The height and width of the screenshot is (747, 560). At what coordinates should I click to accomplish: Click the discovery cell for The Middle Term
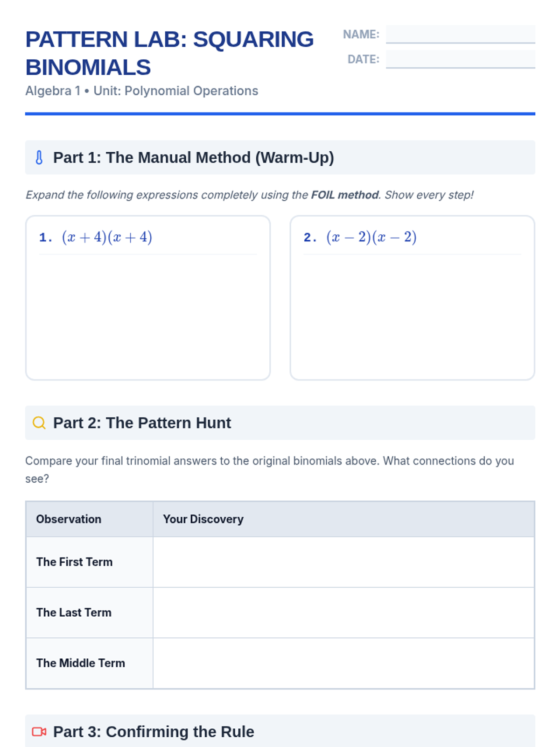coord(343,663)
